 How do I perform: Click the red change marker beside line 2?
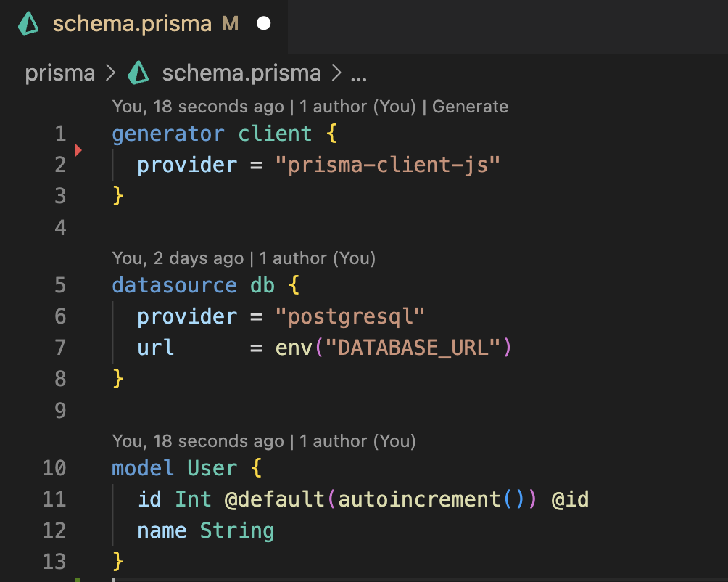(78, 150)
